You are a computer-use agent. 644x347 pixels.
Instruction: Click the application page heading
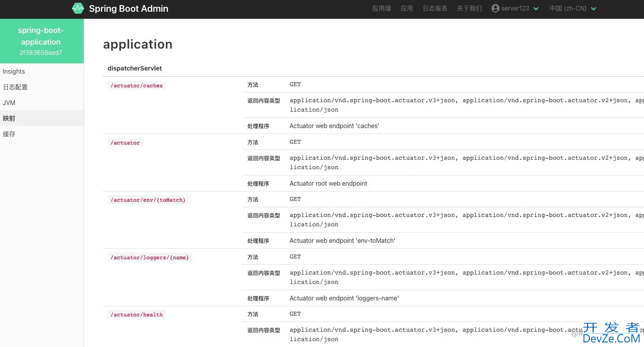pyautogui.click(x=138, y=44)
